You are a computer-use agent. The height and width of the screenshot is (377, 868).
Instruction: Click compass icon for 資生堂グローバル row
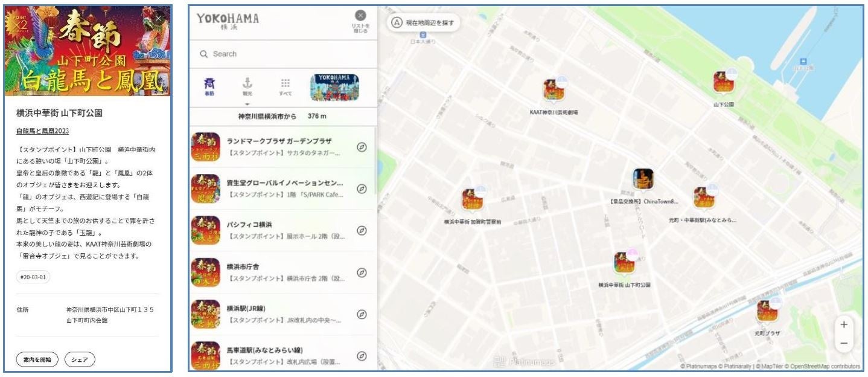click(362, 188)
